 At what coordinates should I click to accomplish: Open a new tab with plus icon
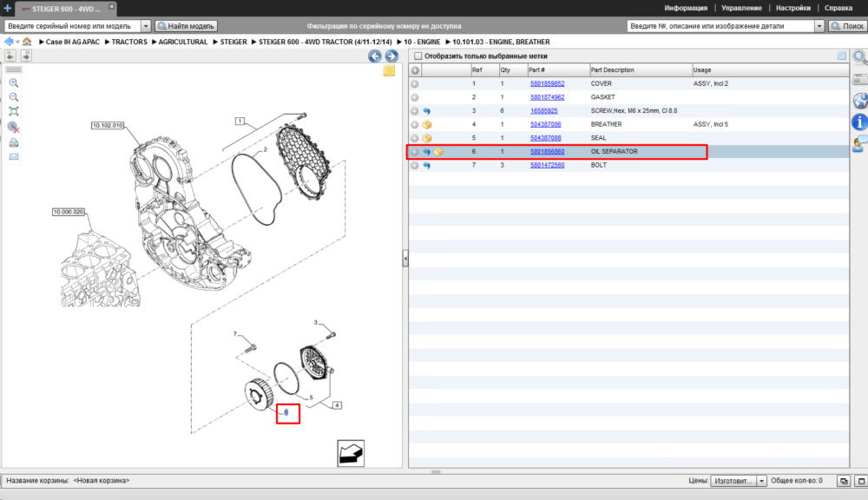[7, 9]
